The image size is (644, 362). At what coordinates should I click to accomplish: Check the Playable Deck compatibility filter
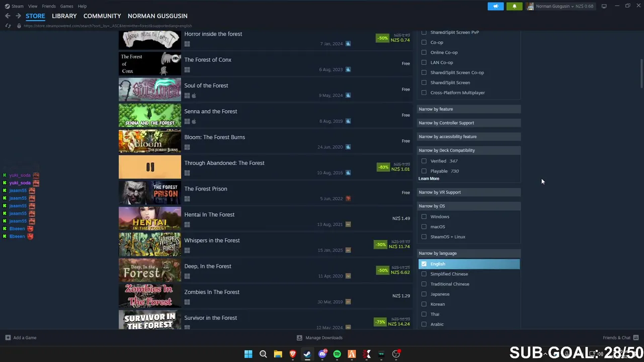[424, 171]
